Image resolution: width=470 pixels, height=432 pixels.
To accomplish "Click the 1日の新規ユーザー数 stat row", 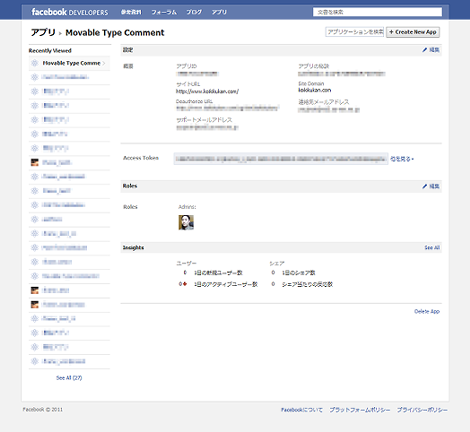I will (x=213, y=273).
